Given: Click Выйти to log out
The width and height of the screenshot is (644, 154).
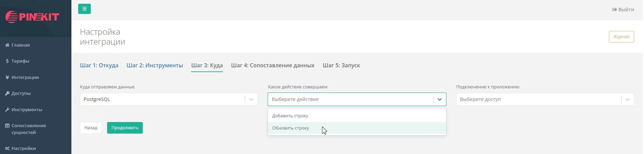Looking at the screenshot, I should tap(623, 10).
